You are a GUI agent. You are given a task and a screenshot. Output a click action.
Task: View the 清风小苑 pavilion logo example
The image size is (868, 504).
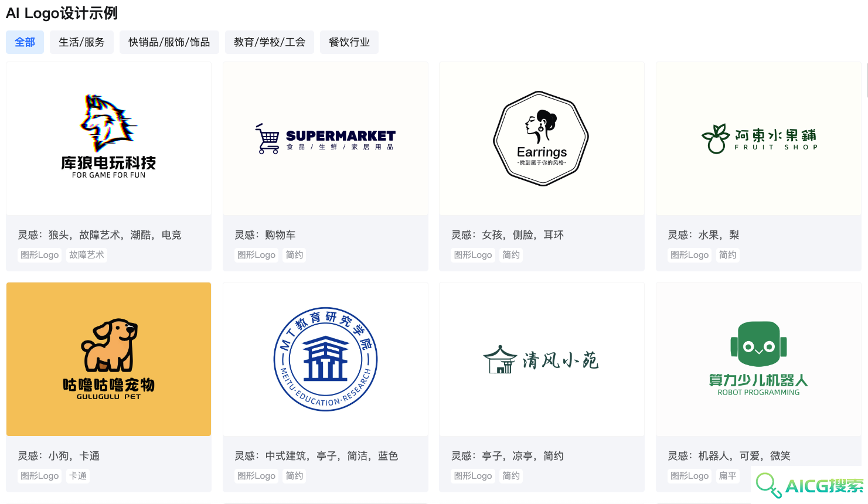[542, 359]
